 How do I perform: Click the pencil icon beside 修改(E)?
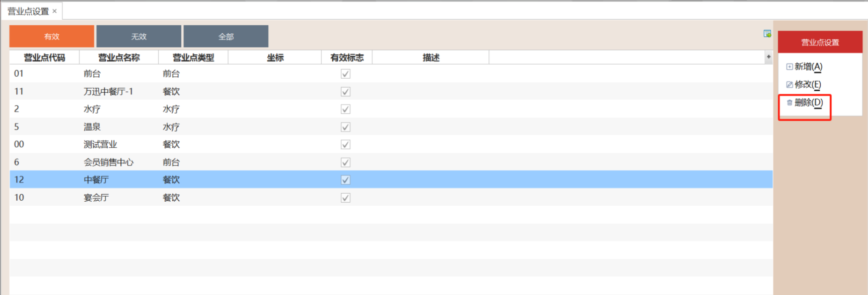point(789,85)
